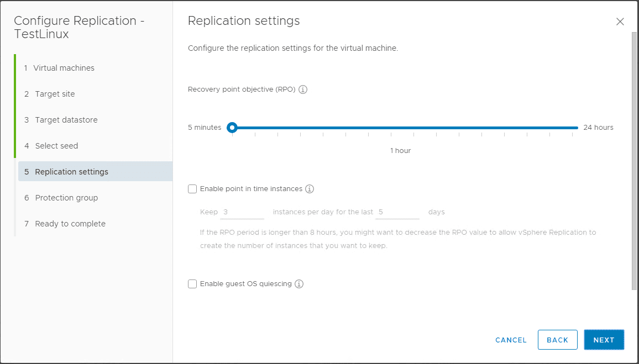Image resolution: width=639 pixels, height=364 pixels.
Task: Enable point in time instances
Action: point(192,188)
